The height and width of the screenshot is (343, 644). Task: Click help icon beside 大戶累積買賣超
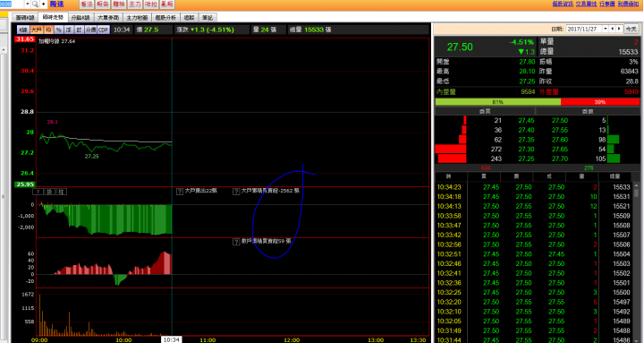[x=236, y=192]
